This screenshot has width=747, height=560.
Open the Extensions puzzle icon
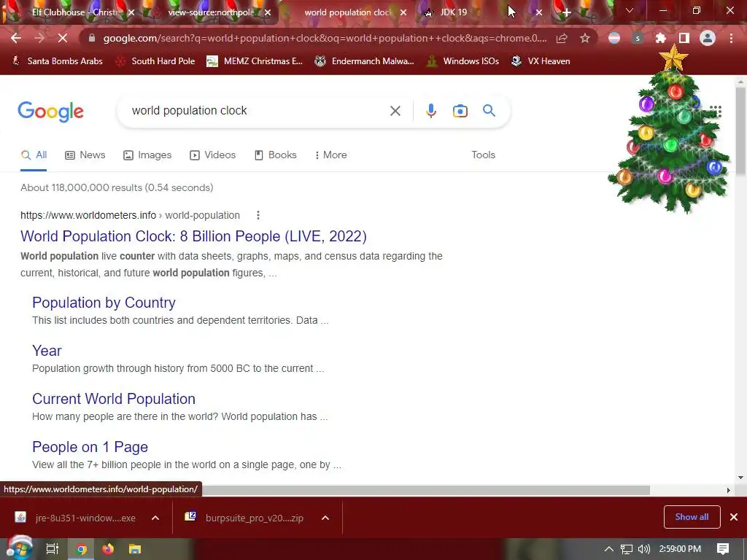(661, 39)
